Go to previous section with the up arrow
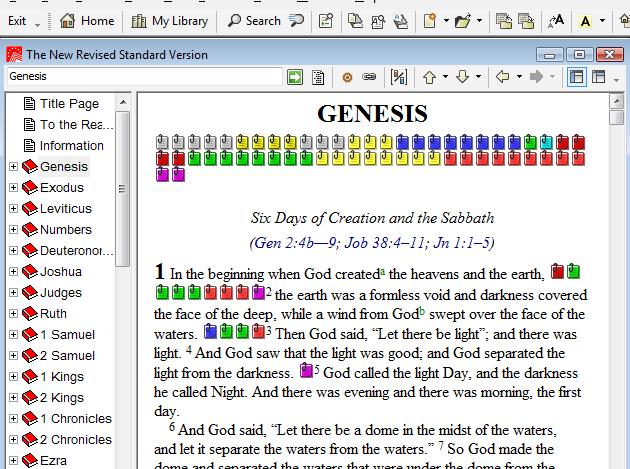Viewport: 630px width, 469px height. click(430, 76)
